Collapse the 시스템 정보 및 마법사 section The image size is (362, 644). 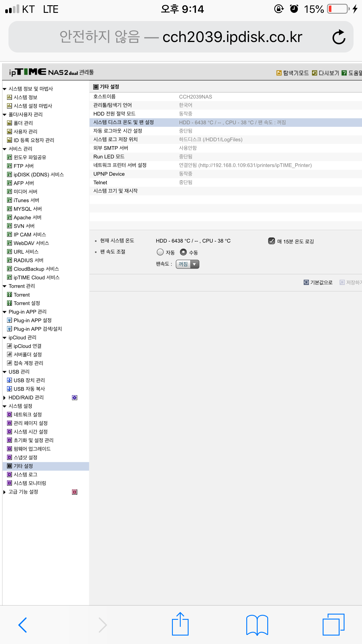pyautogui.click(x=4, y=89)
